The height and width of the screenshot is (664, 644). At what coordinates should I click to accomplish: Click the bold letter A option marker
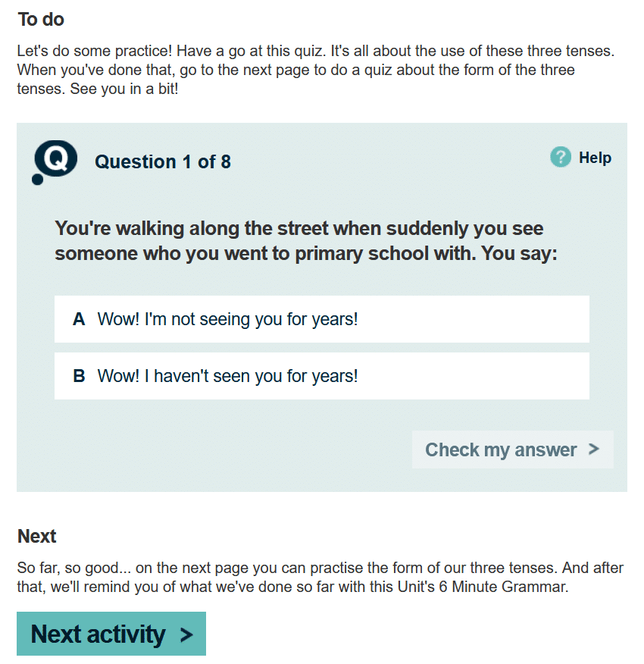tap(79, 319)
